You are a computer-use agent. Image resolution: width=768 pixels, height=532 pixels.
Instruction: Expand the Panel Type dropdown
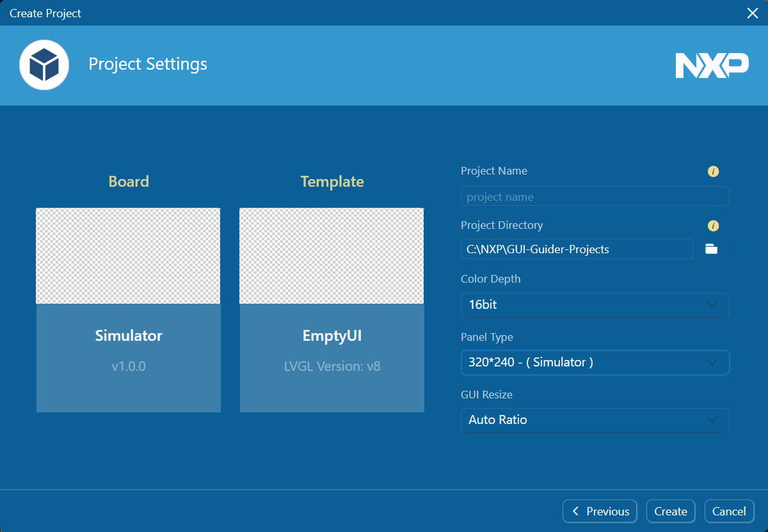[595, 363]
